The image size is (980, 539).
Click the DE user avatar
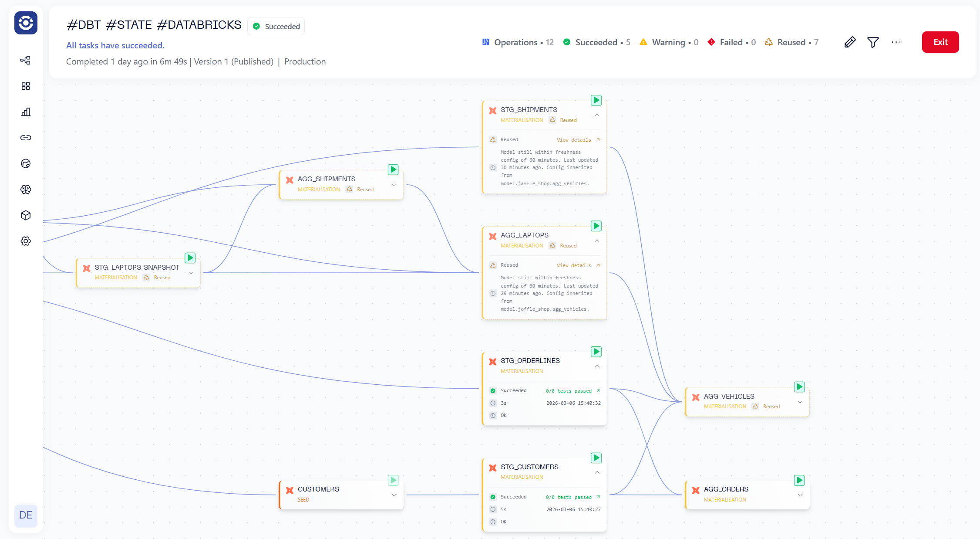click(26, 515)
